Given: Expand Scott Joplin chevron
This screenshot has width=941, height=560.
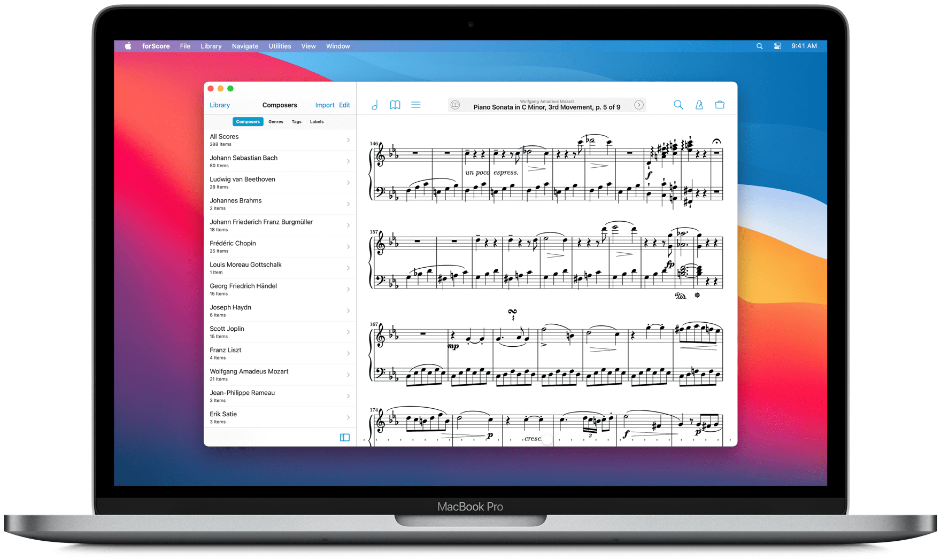Looking at the screenshot, I should [348, 332].
